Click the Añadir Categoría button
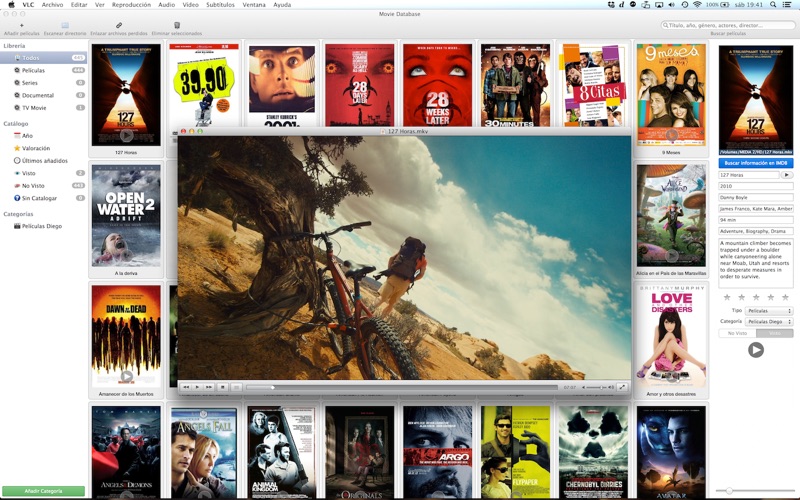Image resolution: width=800 pixels, height=500 pixels. (43, 491)
